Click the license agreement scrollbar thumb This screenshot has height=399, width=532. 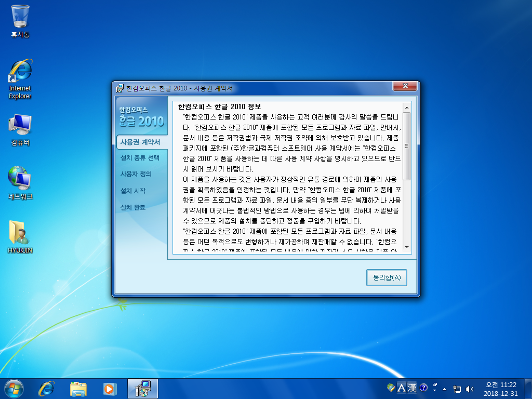pyautogui.click(x=406, y=146)
